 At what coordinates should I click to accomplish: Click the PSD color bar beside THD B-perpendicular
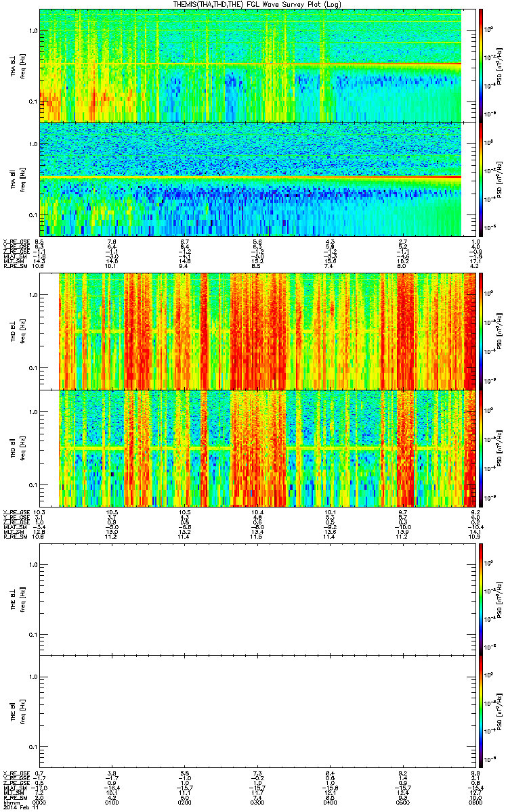point(481,331)
